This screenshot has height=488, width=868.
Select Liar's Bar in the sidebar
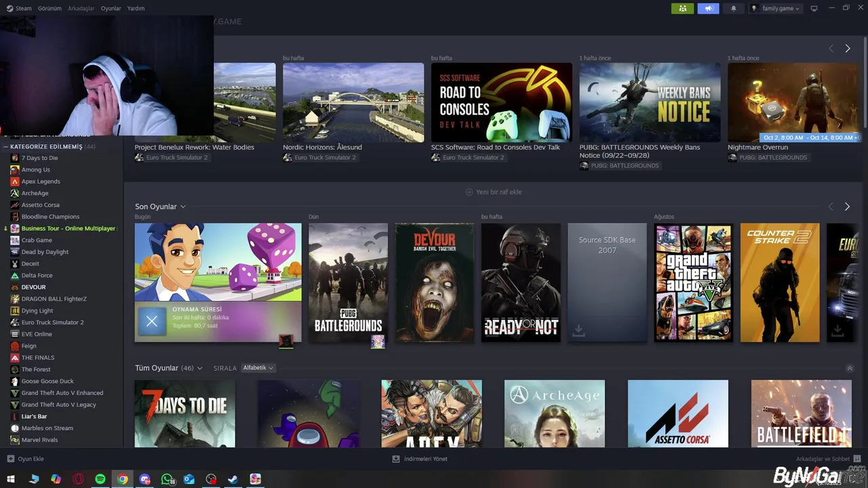pos(34,416)
